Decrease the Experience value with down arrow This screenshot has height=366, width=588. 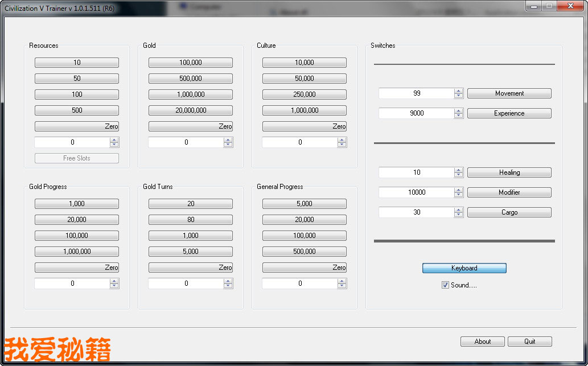(459, 116)
